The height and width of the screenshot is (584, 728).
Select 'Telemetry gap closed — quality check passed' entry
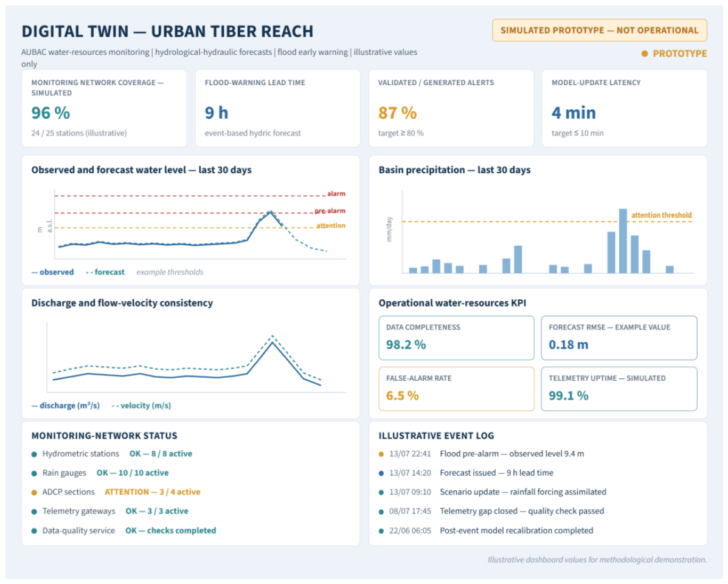[x=522, y=511]
